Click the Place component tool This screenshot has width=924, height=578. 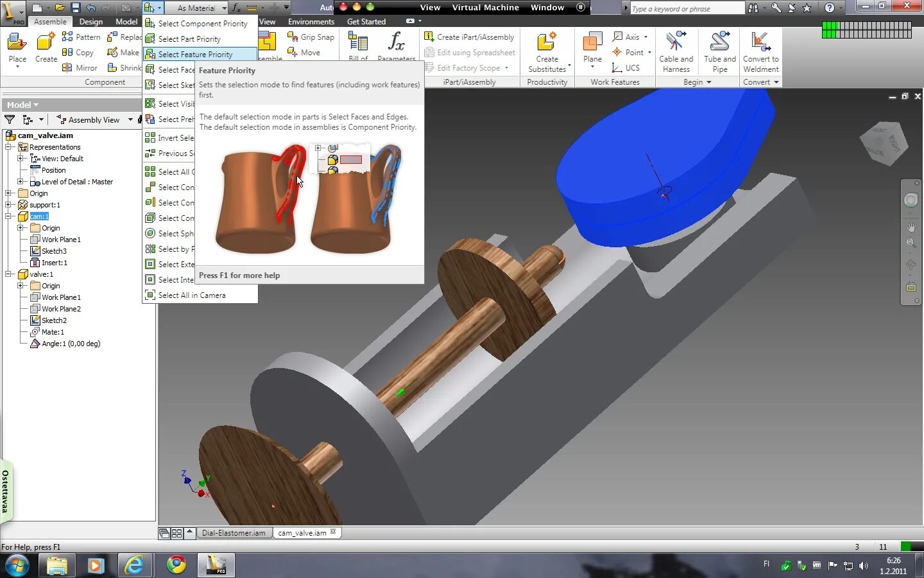point(17,49)
